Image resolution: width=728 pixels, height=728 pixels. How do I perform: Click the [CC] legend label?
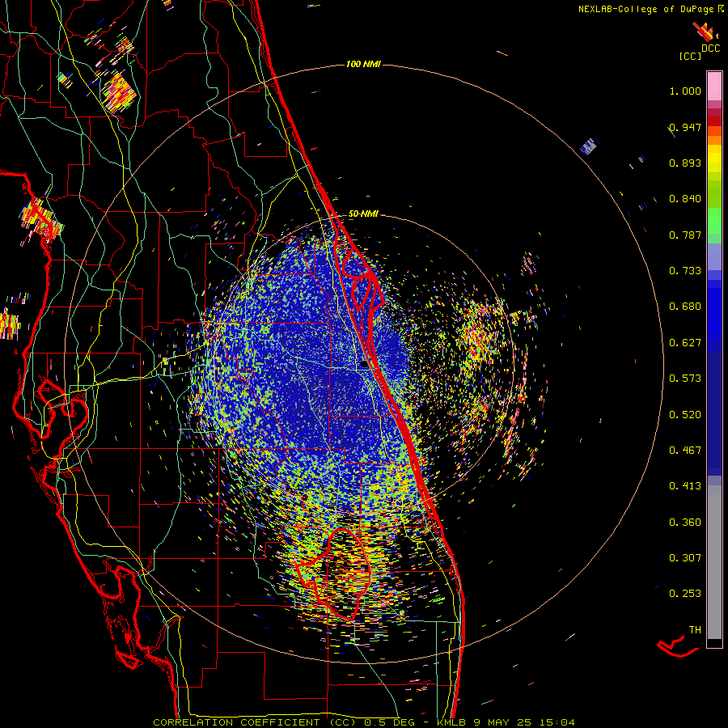pyautogui.click(x=690, y=56)
